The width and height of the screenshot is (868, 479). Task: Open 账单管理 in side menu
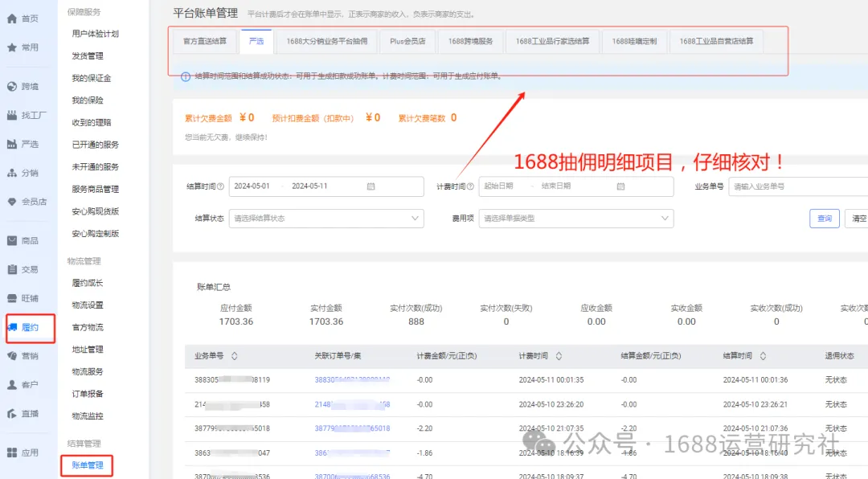(x=88, y=465)
